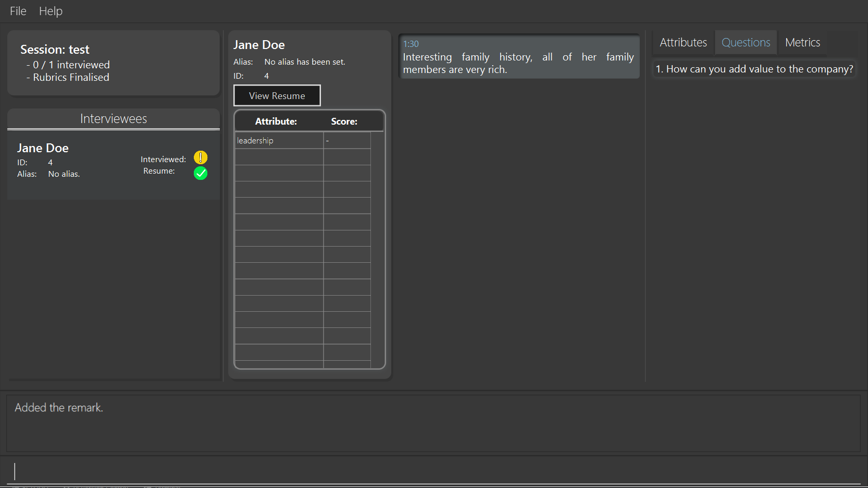Click '0 / 1 interviewed' status text

click(x=71, y=65)
